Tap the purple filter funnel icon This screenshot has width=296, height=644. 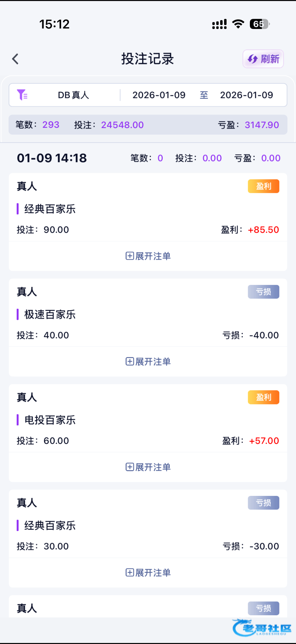(22, 95)
